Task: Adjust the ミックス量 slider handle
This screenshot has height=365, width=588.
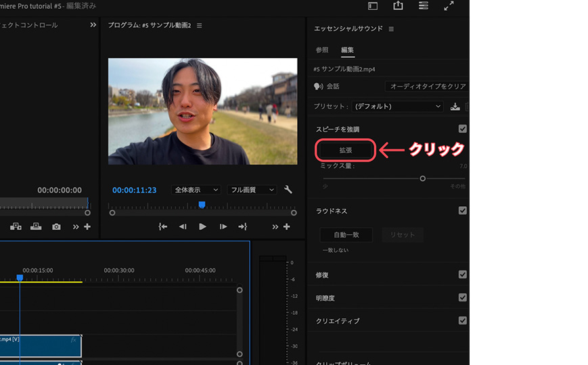Action: 423,178
